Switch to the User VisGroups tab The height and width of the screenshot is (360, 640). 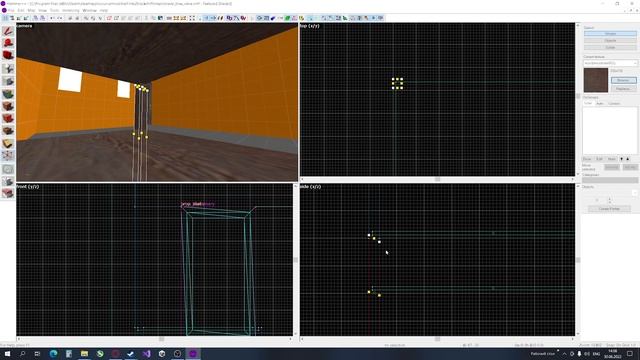pyautogui.click(x=588, y=103)
